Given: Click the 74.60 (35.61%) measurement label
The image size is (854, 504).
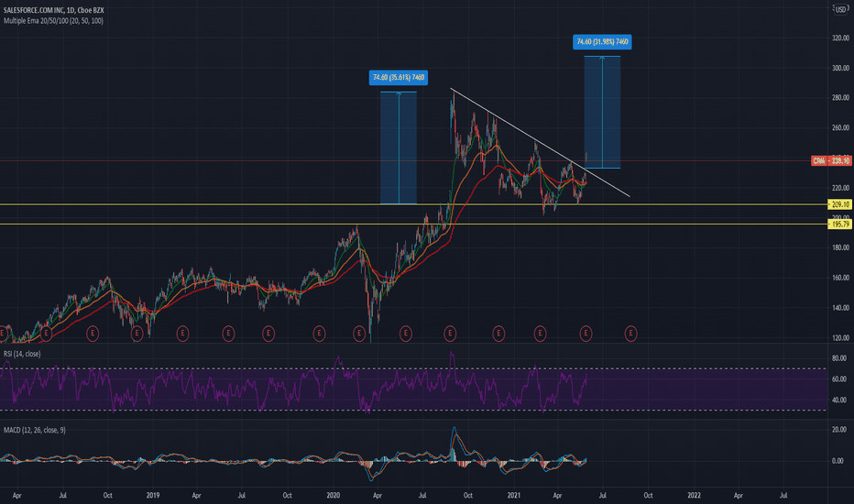Looking at the screenshot, I should (398, 77).
